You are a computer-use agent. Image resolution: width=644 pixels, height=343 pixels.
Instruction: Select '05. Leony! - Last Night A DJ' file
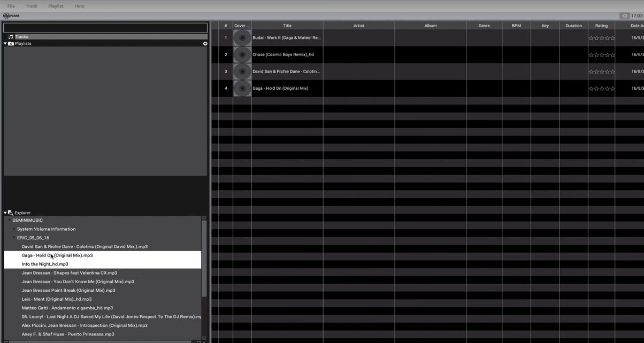click(x=111, y=317)
